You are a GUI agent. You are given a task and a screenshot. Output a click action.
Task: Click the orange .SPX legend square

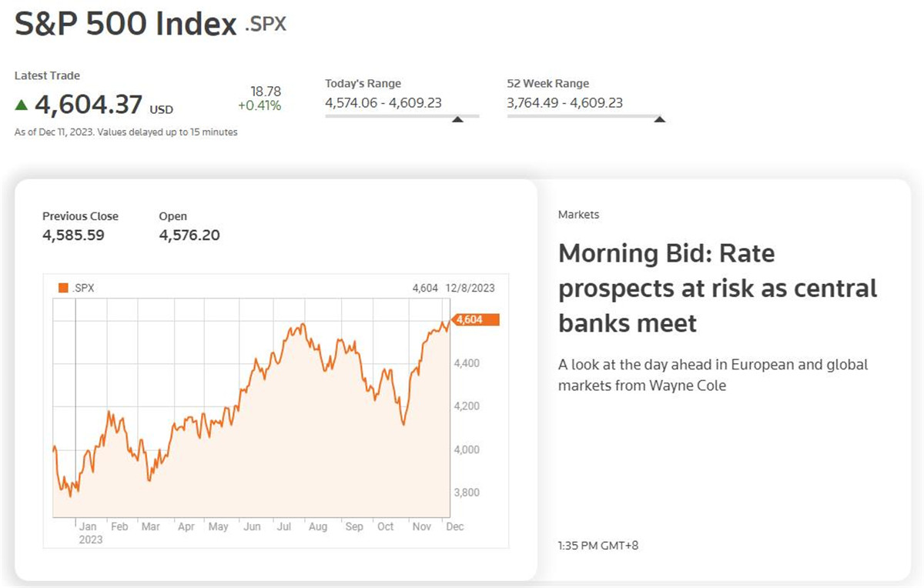[x=64, y=289]
